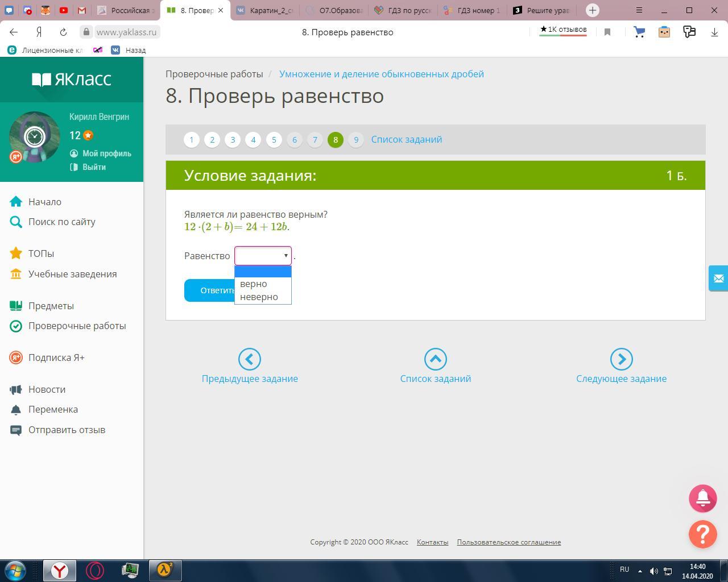Switch to the О7.Образова tab
Viewport: 728px width, 582px height.
tap(334, 10)
